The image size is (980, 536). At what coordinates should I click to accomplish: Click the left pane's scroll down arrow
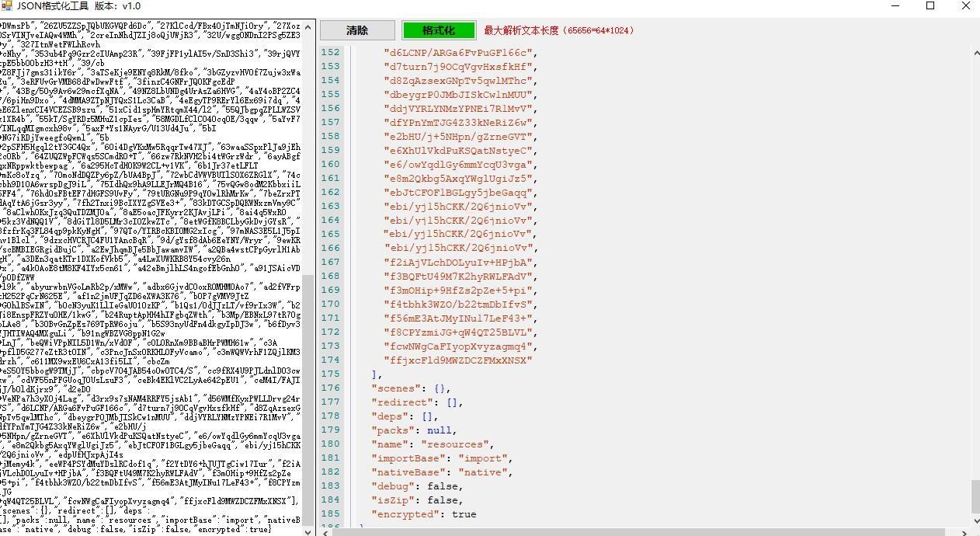tap(308, 530)
